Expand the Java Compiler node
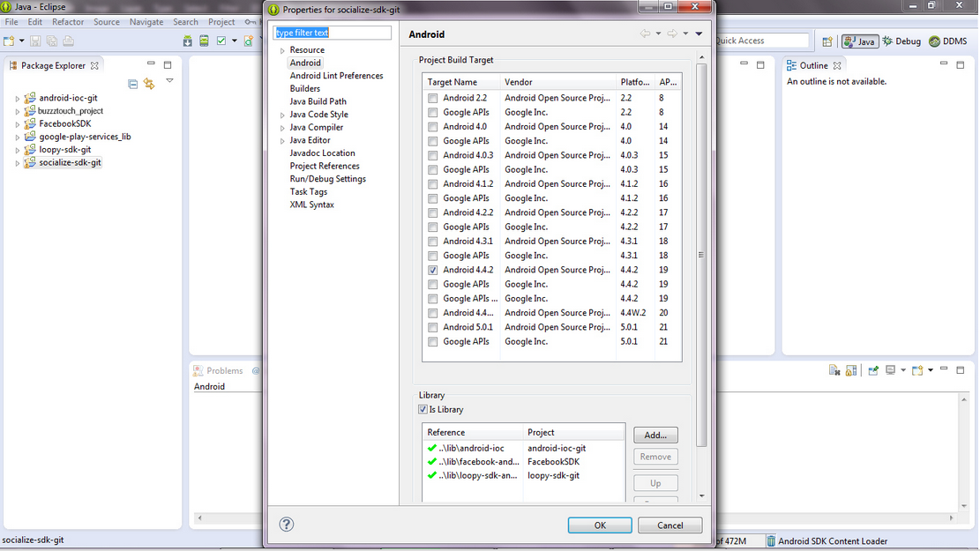 coord(282,128)
